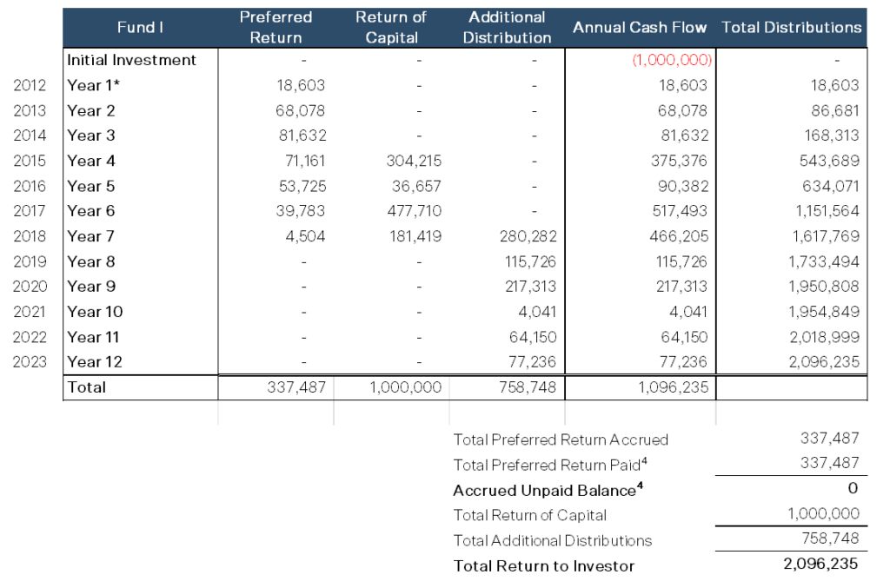
Task: Select the Return of Capital header
Action: pos(391,27)
